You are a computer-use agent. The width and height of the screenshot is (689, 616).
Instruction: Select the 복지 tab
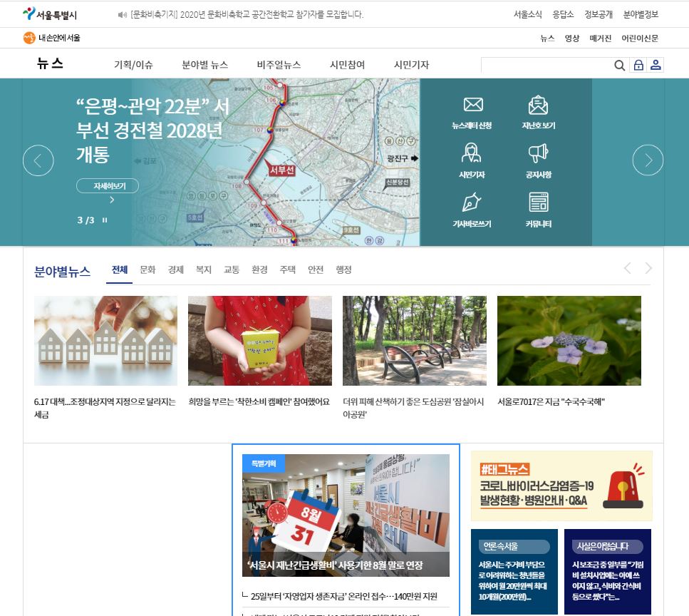(x=204, y=269)
